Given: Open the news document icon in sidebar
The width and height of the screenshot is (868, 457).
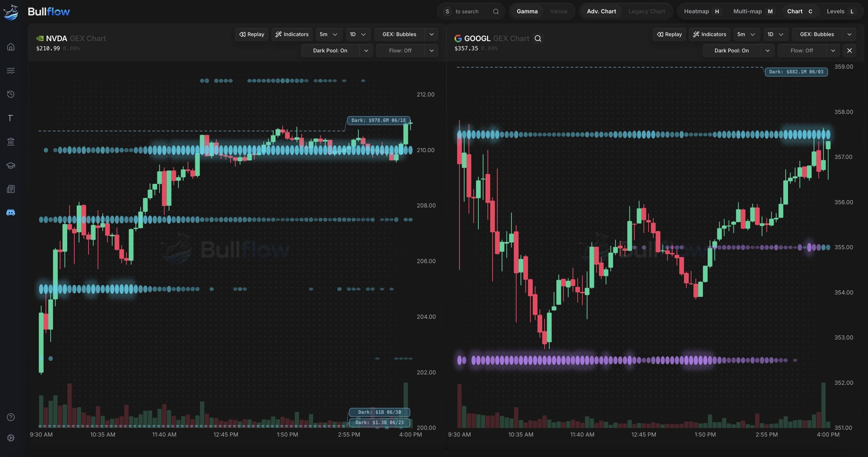Looking at the screenshot, I should 11,189.
